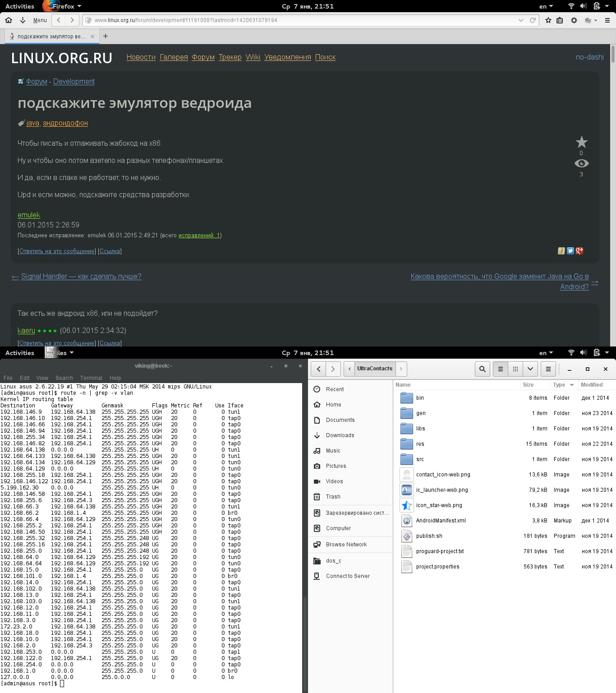Screen dimensions: 616x693
Task: Click the Wi-Fi indicator in top bar
Action: (x=571, y=6)
